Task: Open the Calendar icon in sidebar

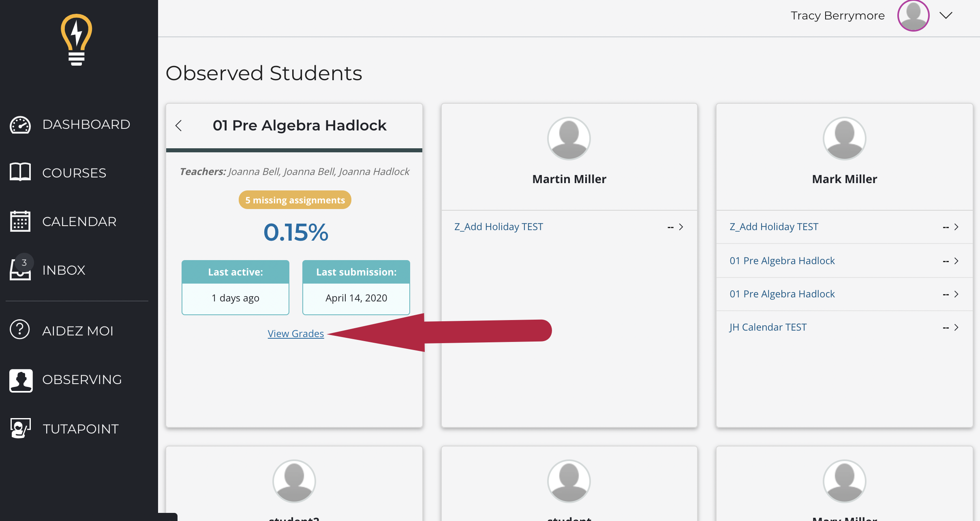Action: click(20, 221)
